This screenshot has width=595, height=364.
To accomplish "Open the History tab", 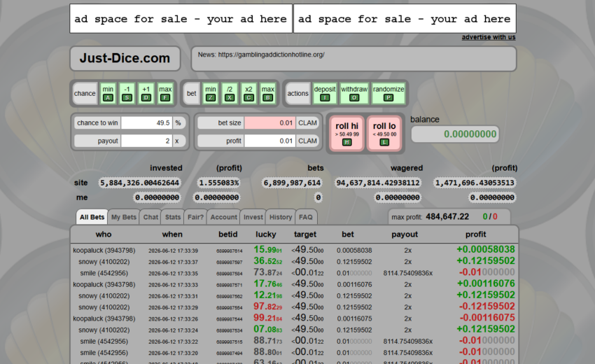I will (x=281, y=217).
